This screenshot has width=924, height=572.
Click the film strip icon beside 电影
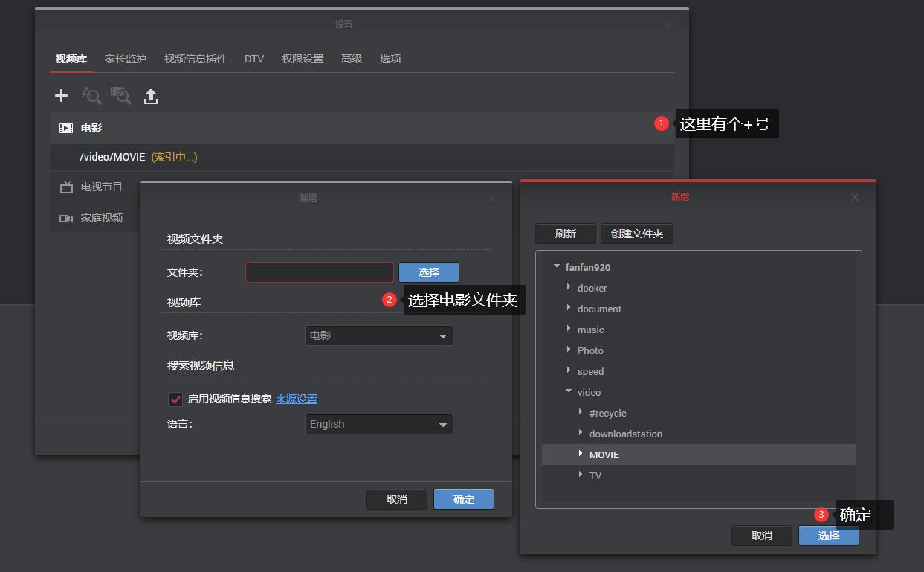point(65,127)
